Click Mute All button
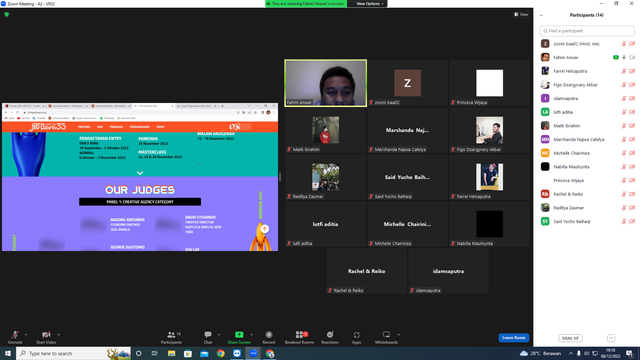 tap(570, 338)
